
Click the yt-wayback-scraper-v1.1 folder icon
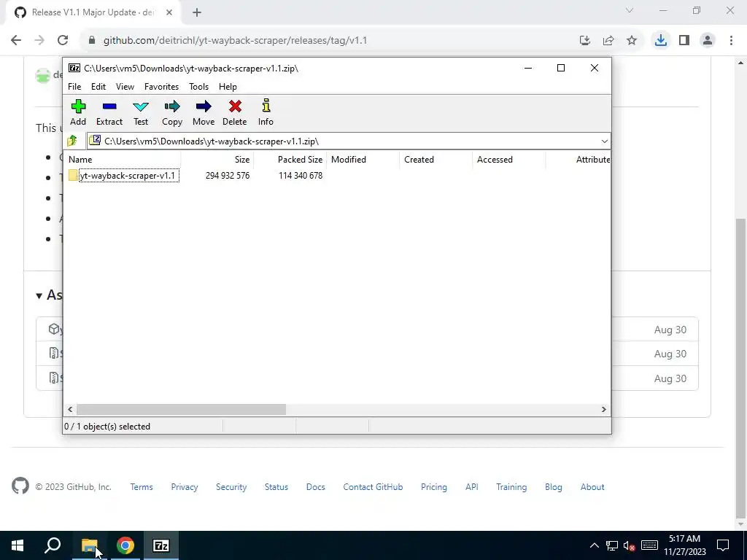coord(73,175)
